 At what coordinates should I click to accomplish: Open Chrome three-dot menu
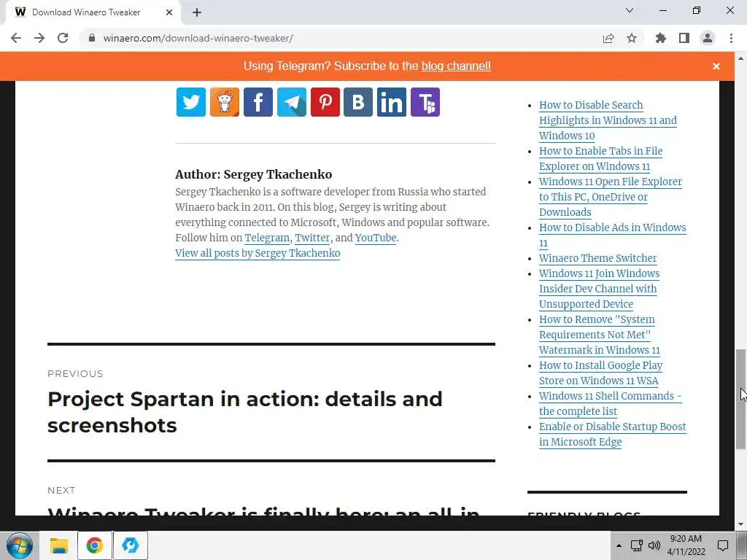(731, 38)
